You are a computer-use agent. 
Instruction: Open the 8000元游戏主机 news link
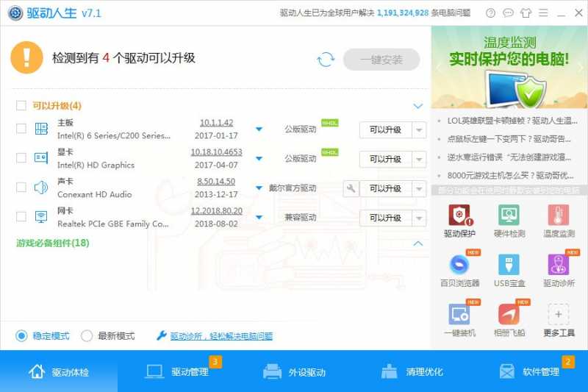pyautogui.click(x=510, y=176)
